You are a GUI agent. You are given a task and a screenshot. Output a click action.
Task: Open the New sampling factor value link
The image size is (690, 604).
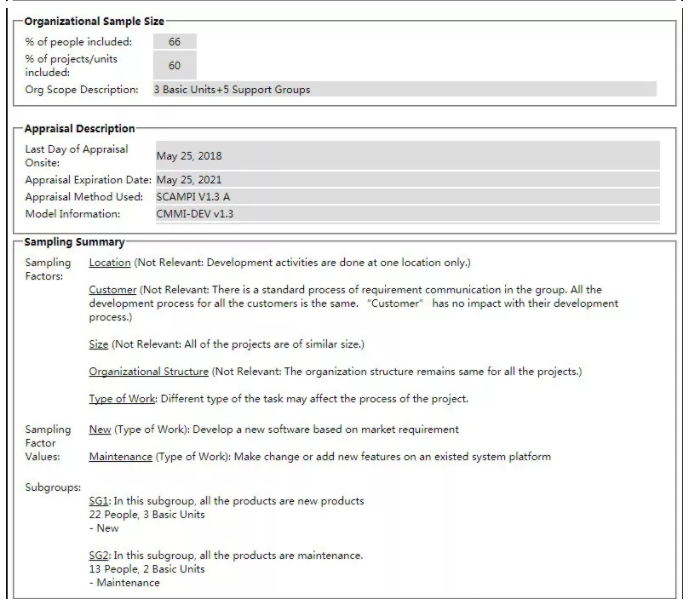click(x=100, y=430)
